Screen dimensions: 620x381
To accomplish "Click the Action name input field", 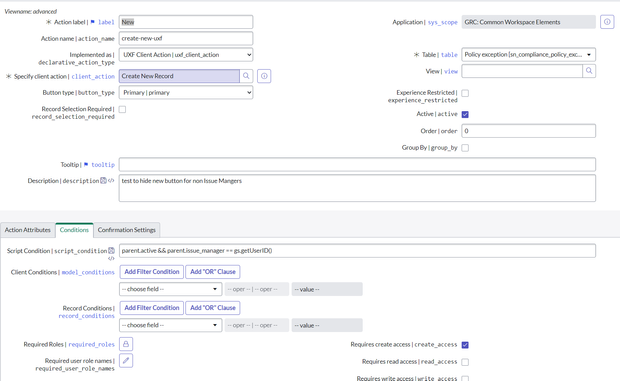I will 186,38.
